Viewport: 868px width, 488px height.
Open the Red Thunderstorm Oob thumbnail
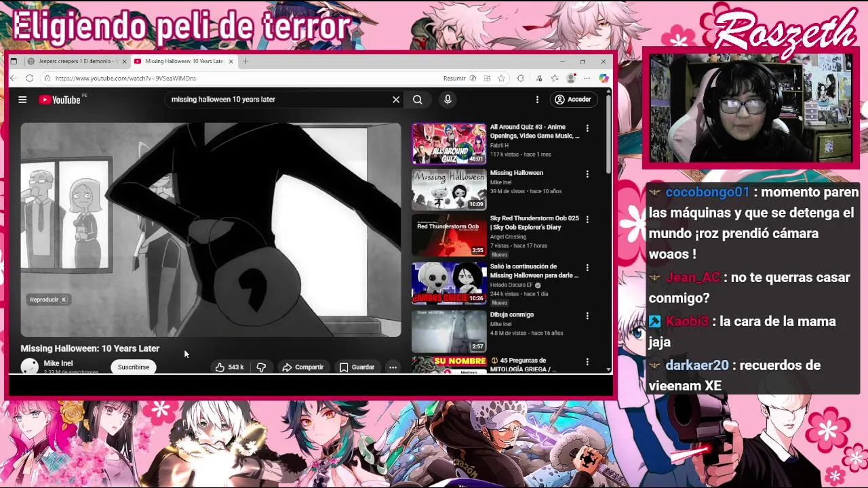(449, 235)
